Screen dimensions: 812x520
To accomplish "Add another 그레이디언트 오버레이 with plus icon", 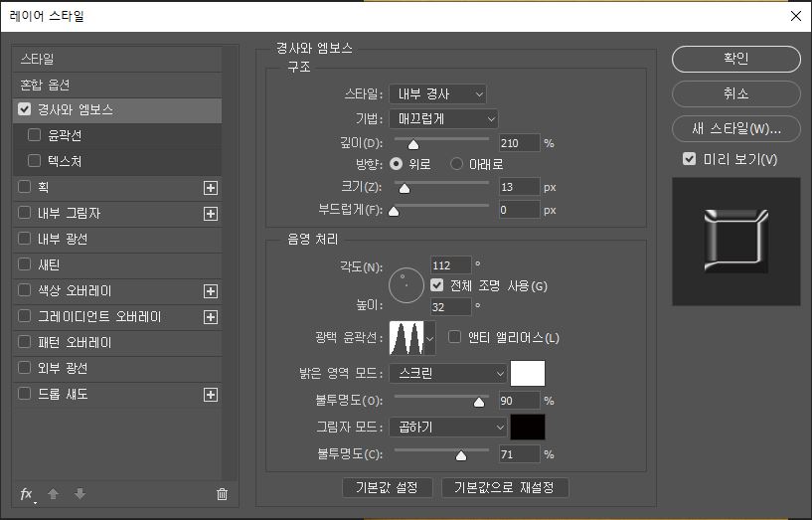I will (x=211, y=317).
